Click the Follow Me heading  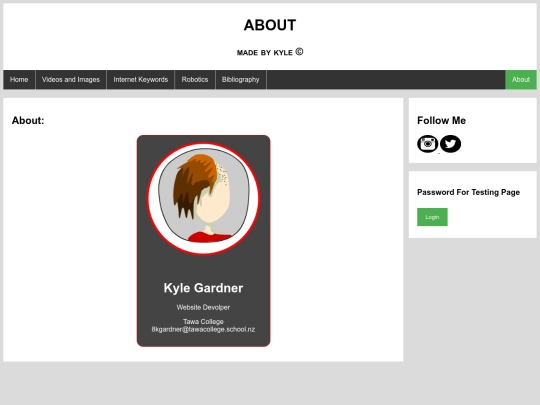(442, 121)
